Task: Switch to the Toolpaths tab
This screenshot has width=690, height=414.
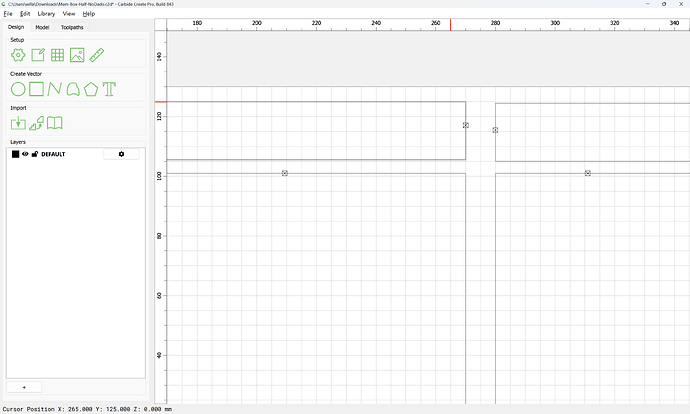Action: pos(72,27)
